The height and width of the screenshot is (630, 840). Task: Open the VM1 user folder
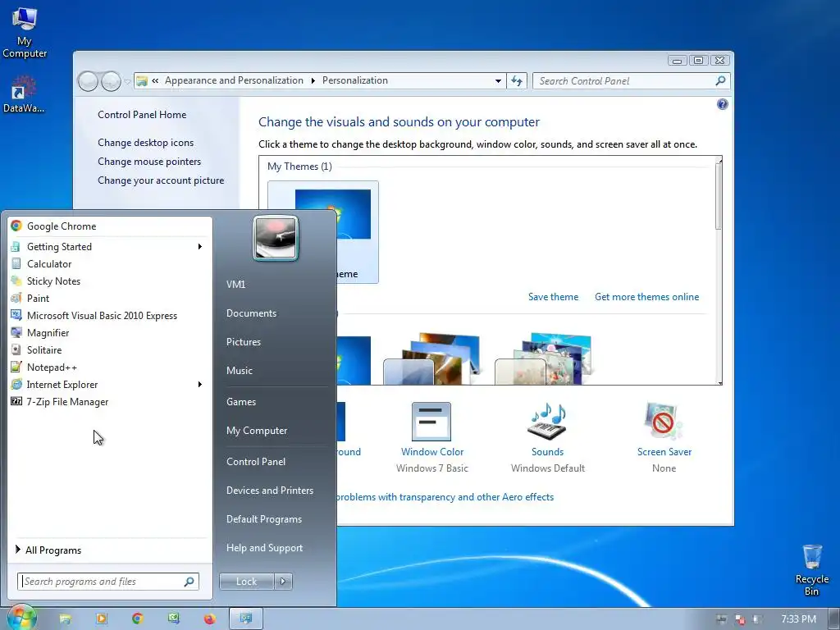[235, 285]
